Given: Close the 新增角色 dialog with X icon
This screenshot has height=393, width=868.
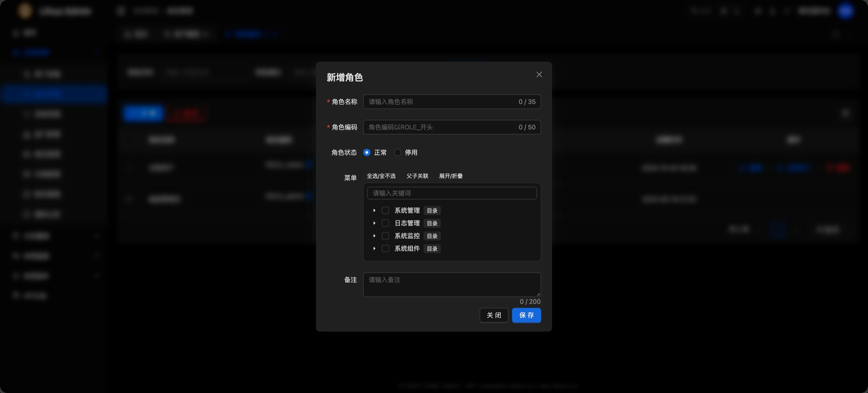Looking at the screenshot, I should coord(539,75).
